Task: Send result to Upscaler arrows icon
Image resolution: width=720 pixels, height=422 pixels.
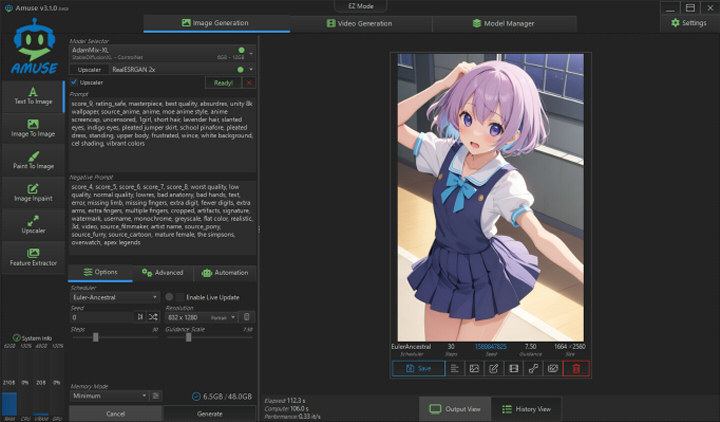Action: pos(533,368)
